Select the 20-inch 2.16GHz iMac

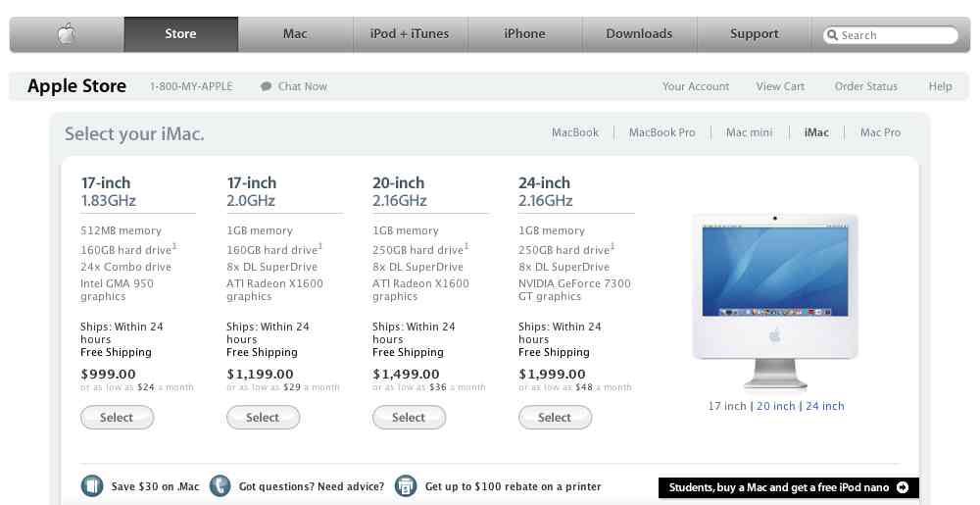409,418
